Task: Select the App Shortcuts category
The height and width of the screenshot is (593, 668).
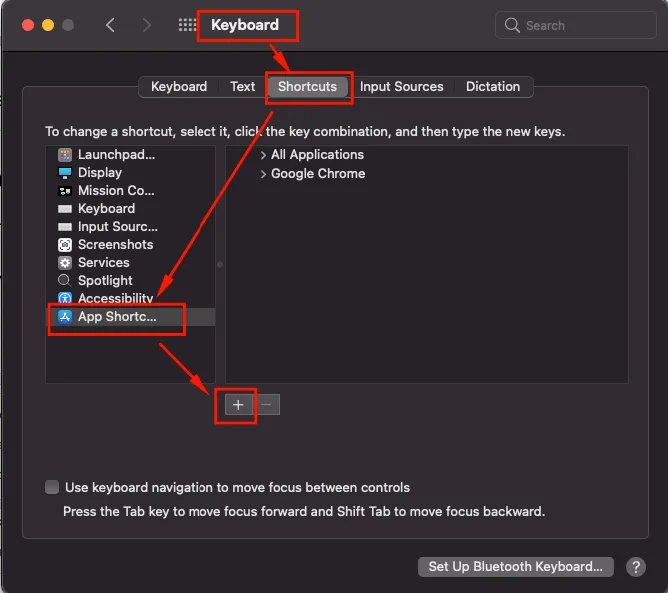Action: tap(130, 317)
